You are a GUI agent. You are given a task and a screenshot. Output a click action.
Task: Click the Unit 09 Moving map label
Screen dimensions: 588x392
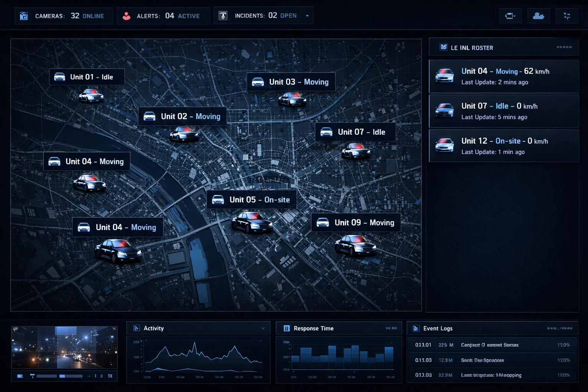(356, 222)
